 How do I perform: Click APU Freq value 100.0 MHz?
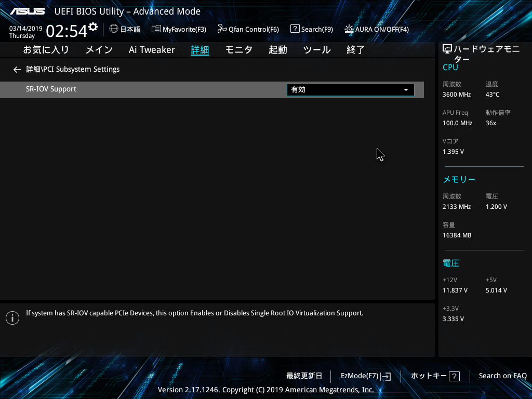click(x=457, y=123)
